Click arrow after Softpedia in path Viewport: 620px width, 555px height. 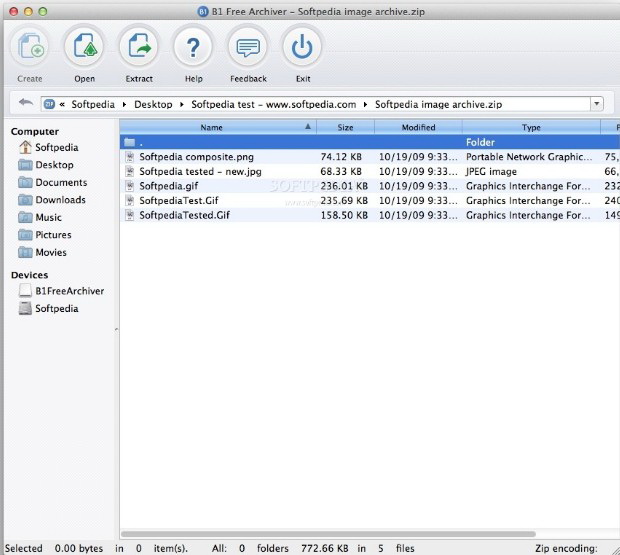pos(124,104)
